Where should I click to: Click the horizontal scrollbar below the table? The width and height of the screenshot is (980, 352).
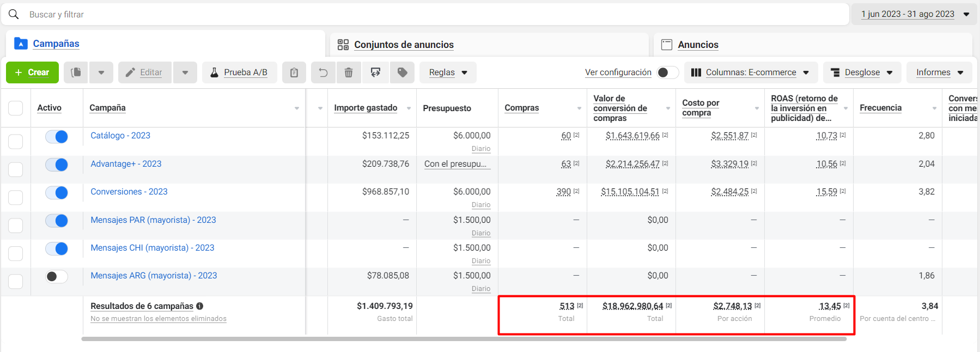(463, 339)
